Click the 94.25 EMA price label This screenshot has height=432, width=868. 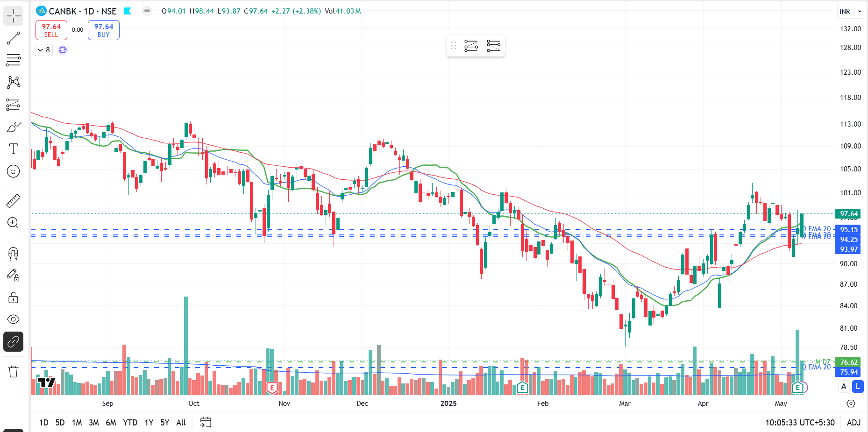click(x=848, y=240)
